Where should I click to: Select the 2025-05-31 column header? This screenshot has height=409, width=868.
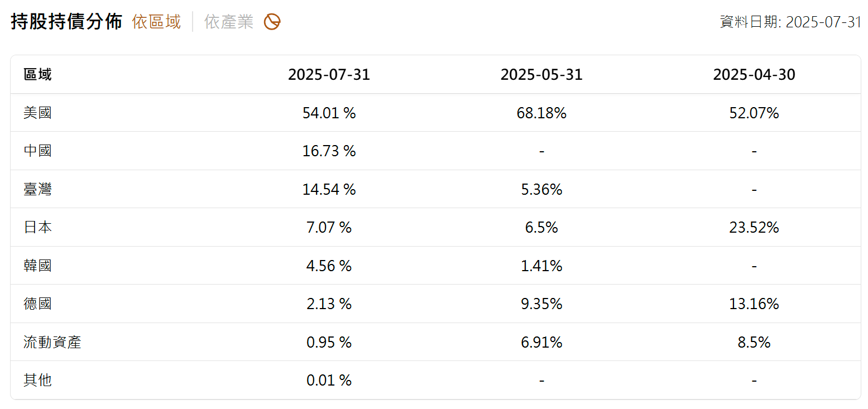(x=541, y=75)
